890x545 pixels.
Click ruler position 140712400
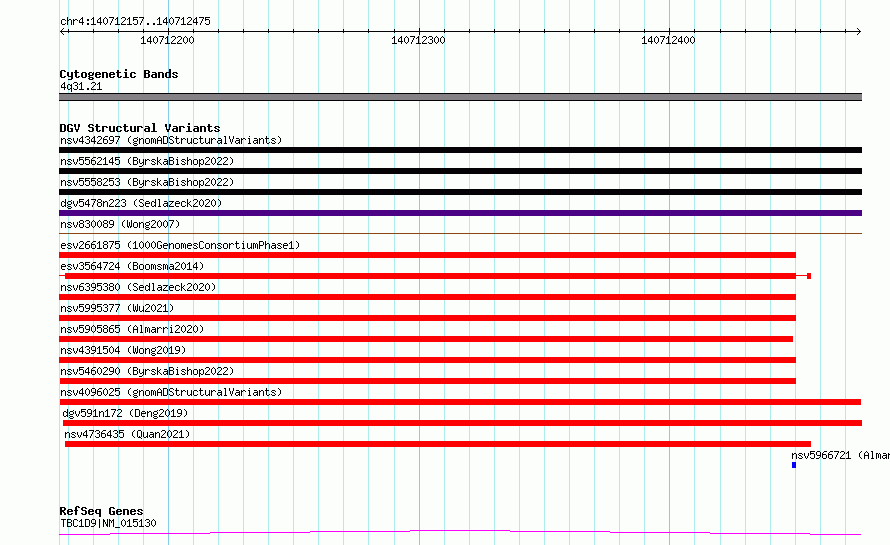(x=668, y=40)
